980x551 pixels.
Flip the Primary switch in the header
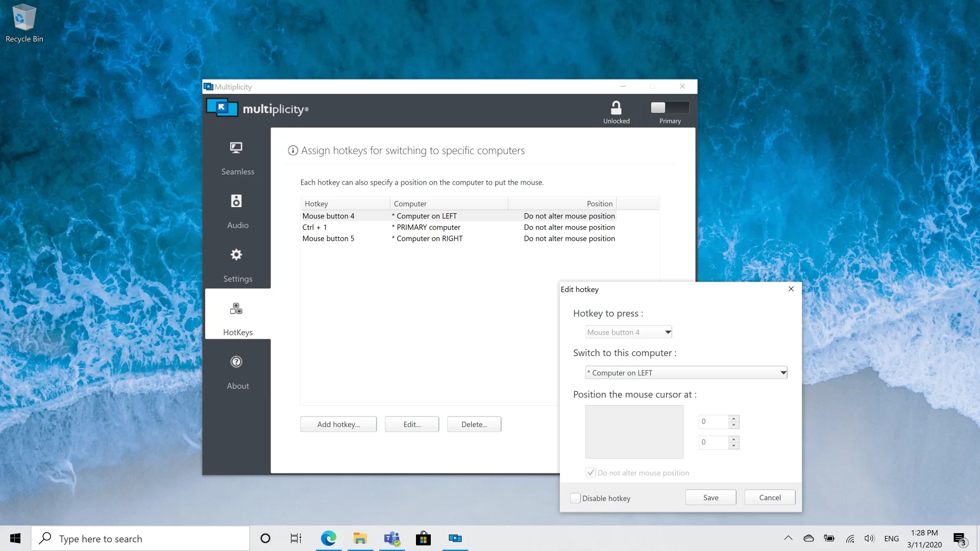click(x=669, y=107)
